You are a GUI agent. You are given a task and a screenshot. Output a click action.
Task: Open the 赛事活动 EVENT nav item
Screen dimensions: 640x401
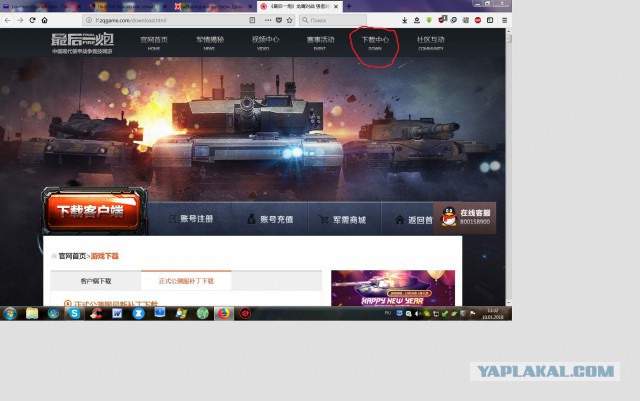point(320,42)
